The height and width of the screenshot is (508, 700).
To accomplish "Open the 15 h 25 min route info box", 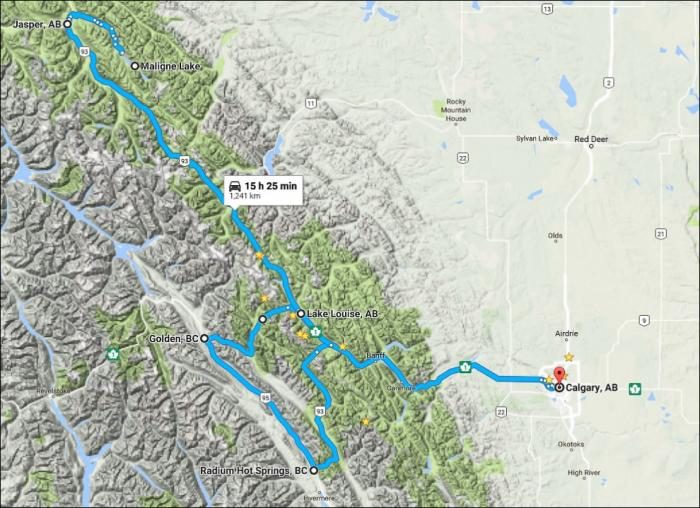I will pos(263,190).
